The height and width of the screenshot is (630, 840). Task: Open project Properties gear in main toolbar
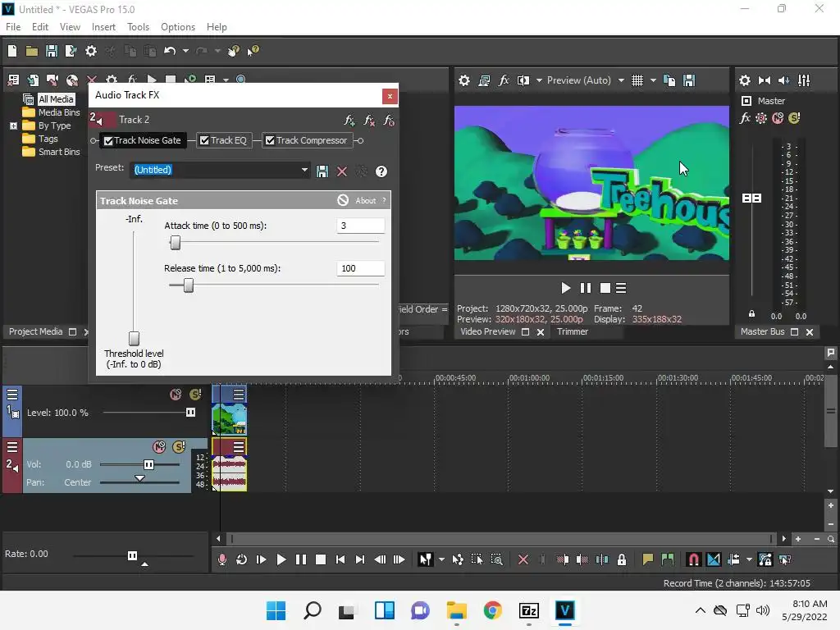coord(91,51)
